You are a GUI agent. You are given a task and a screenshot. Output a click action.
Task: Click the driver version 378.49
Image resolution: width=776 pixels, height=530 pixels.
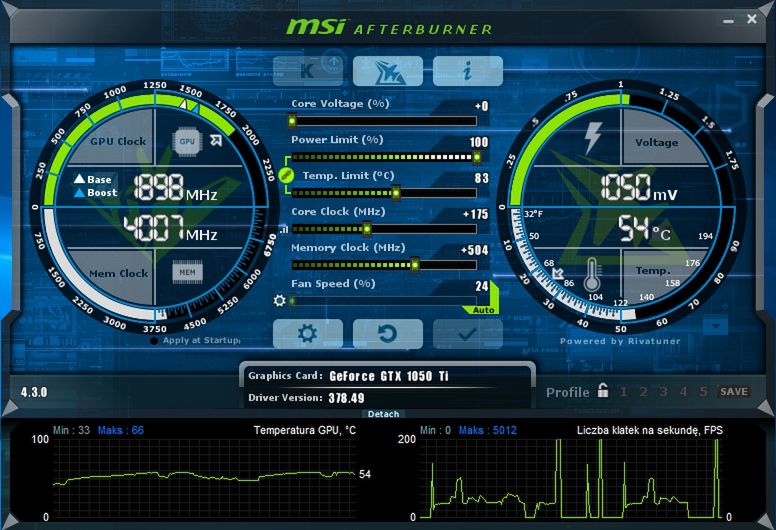[x=346, y=398]
